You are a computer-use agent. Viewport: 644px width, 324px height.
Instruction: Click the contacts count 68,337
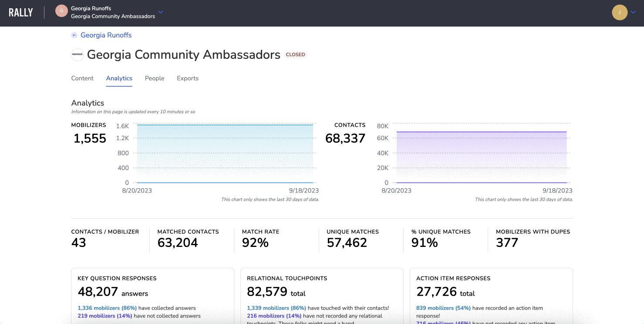(345, 138)
